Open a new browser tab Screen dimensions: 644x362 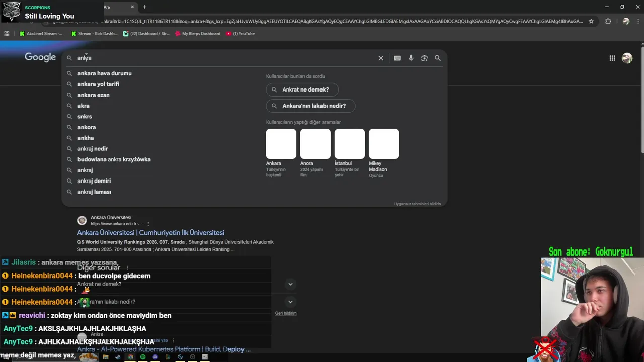(x=144, y=7)
